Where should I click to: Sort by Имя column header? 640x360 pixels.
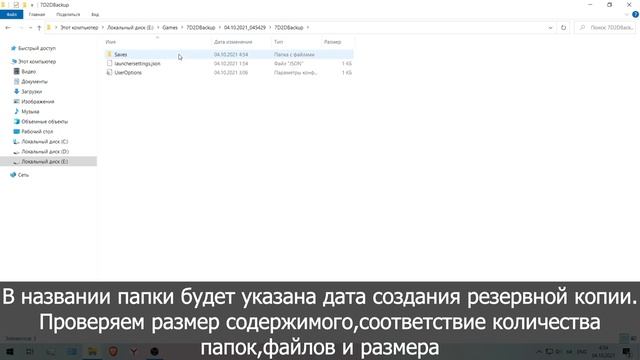tap(111, 42)
